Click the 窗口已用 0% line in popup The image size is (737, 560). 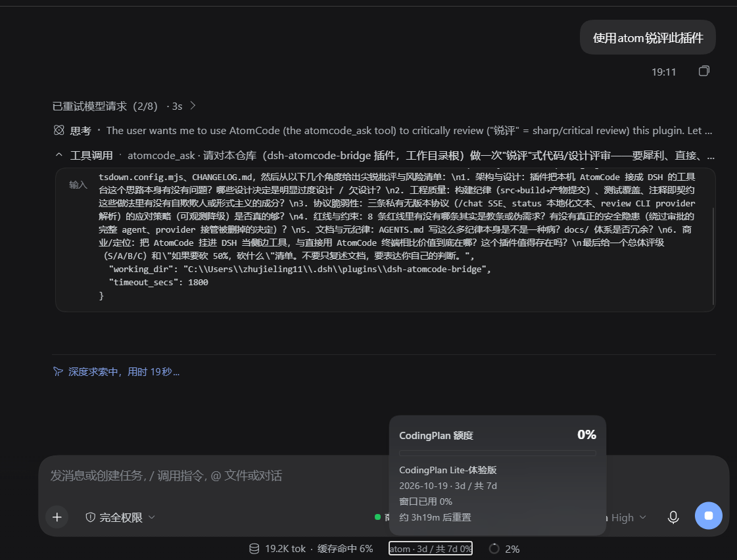pos(425,502)
